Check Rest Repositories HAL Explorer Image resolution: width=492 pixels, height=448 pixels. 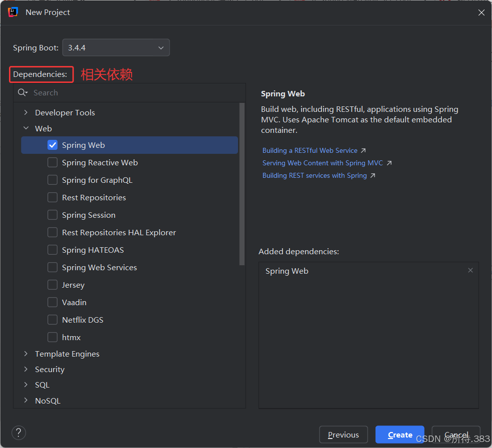point(52,232)
